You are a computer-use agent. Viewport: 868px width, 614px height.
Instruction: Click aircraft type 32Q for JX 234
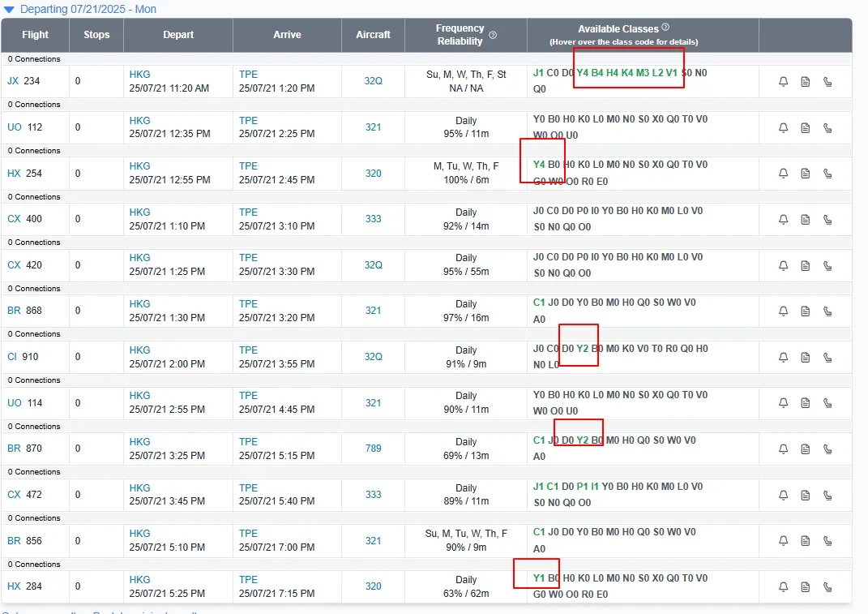(x=373, y=80)
